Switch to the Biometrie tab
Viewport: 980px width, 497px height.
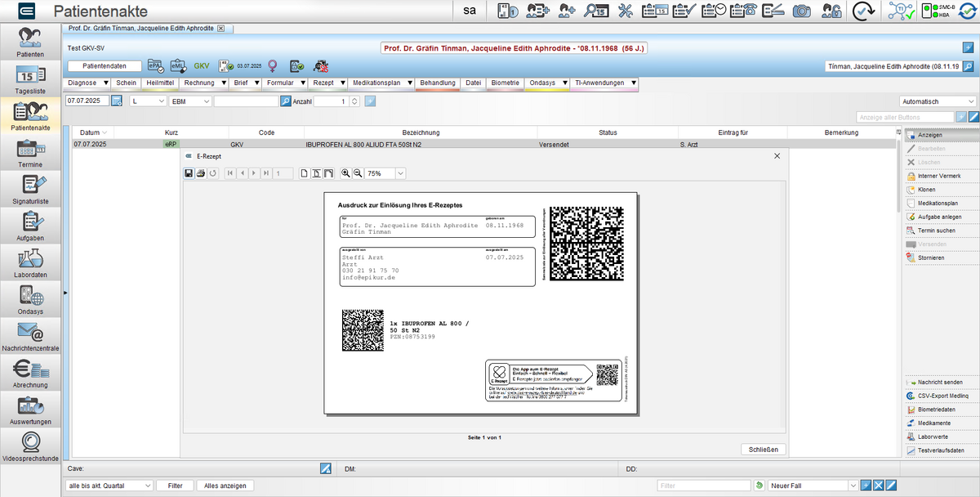[506, 83]
